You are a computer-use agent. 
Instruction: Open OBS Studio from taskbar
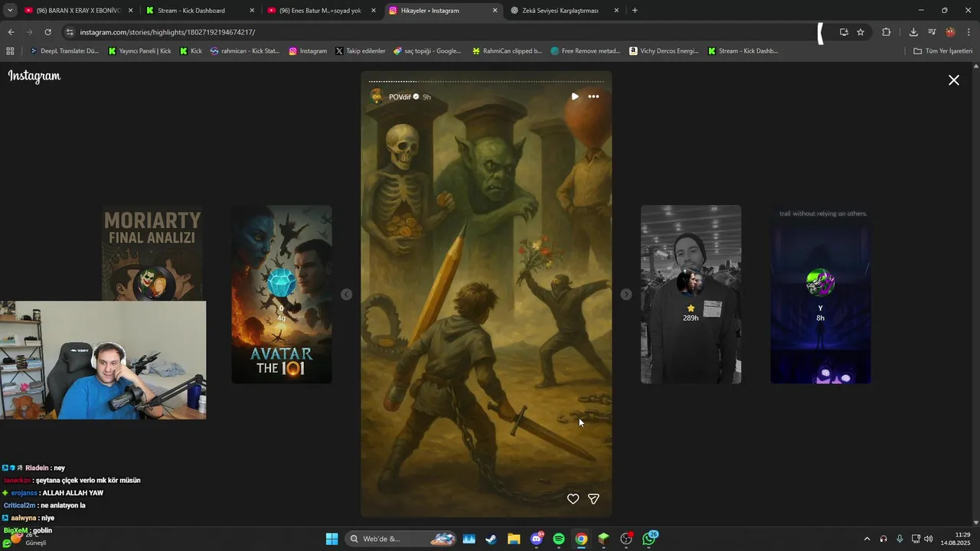tap(626, 539)
